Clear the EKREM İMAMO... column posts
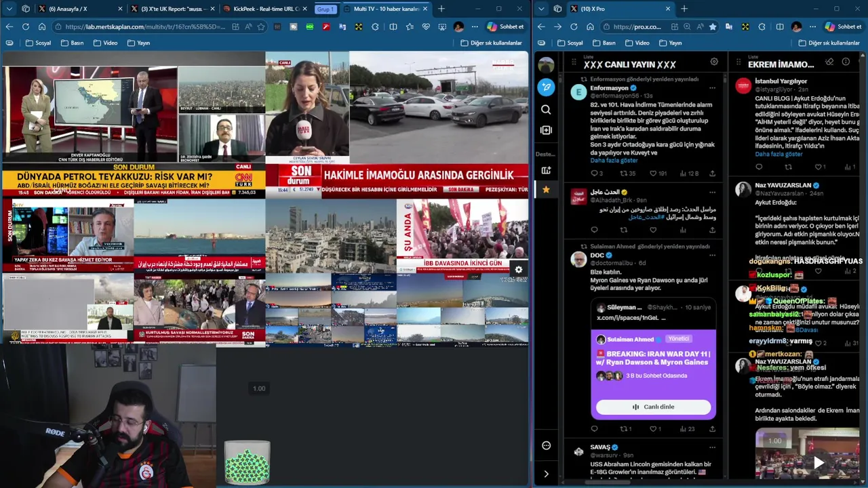Screen dimensions: 868x488 829,62
